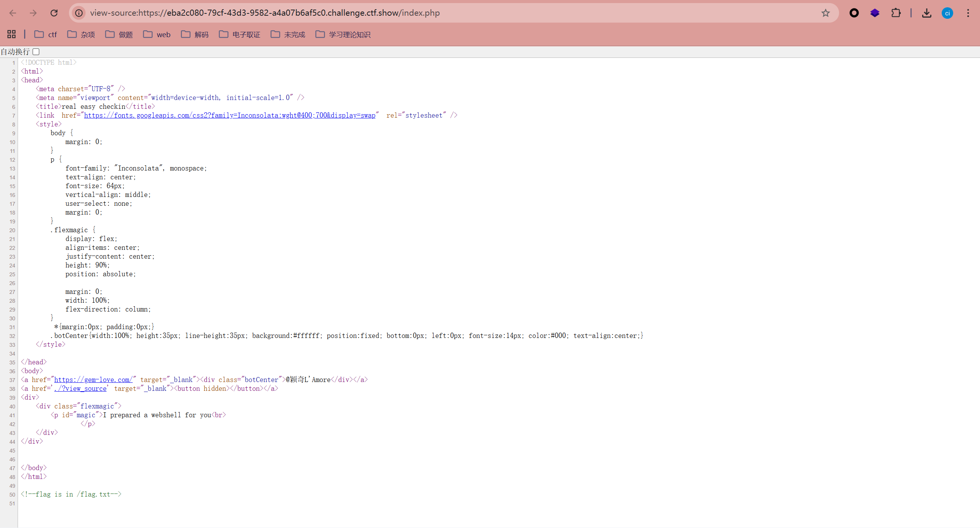Bookmark this page with star icon
This screenshot has height=528, width=980.
(x=825, y=13)
